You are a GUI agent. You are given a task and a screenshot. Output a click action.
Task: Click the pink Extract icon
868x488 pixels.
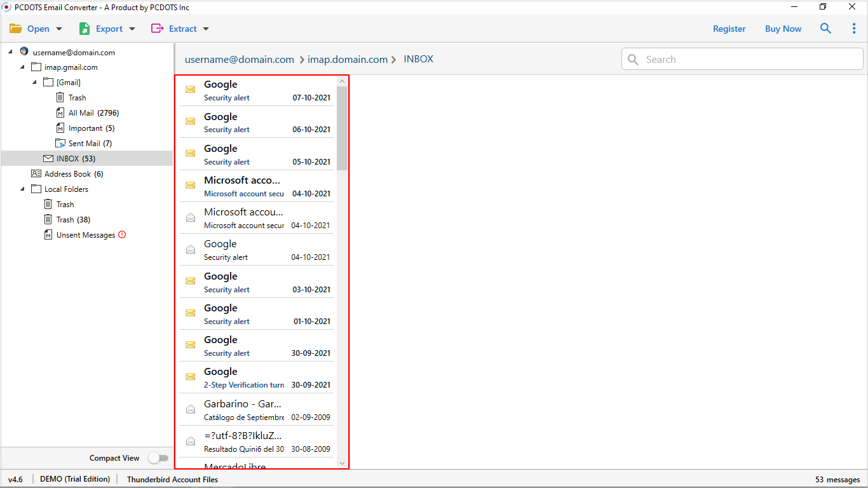click(157, 29)
